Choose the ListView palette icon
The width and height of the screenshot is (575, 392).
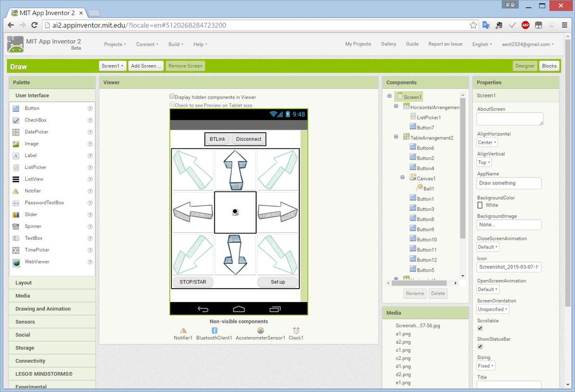click(16, 179)
